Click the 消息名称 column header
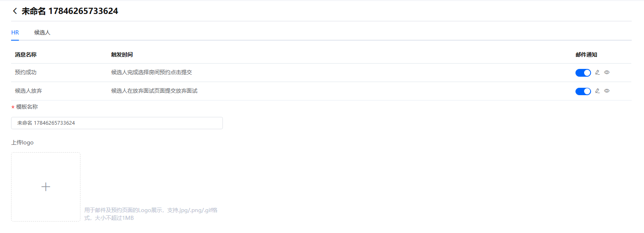The image size is (644, 233). (26, 55)
